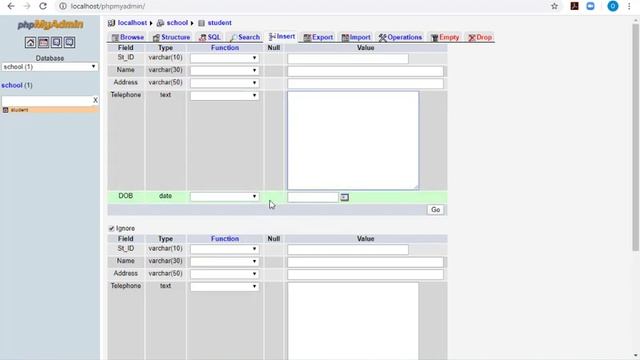
Task: Open Function dropdown for second Telephone row
Action: point(224,287)
